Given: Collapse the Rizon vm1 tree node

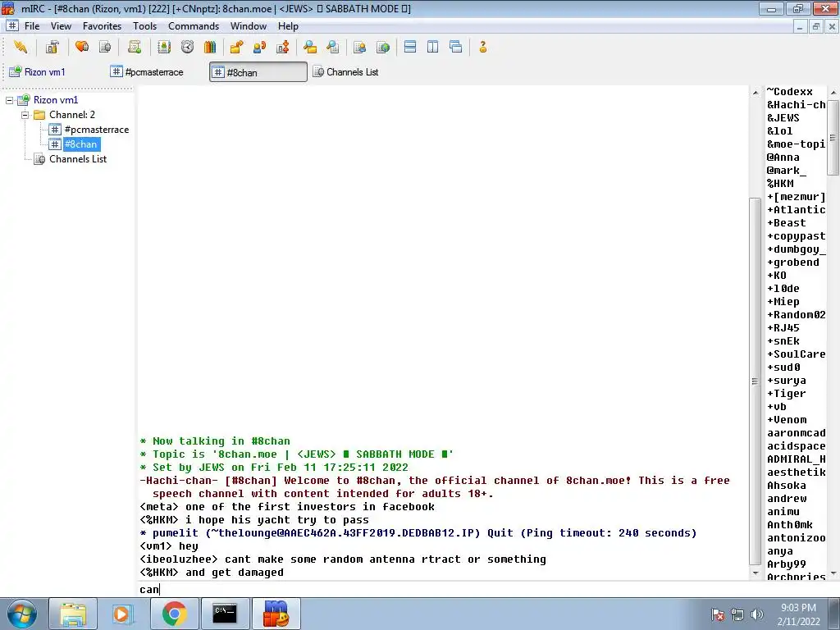Looking at the screenshot, I should coord(10,100).
